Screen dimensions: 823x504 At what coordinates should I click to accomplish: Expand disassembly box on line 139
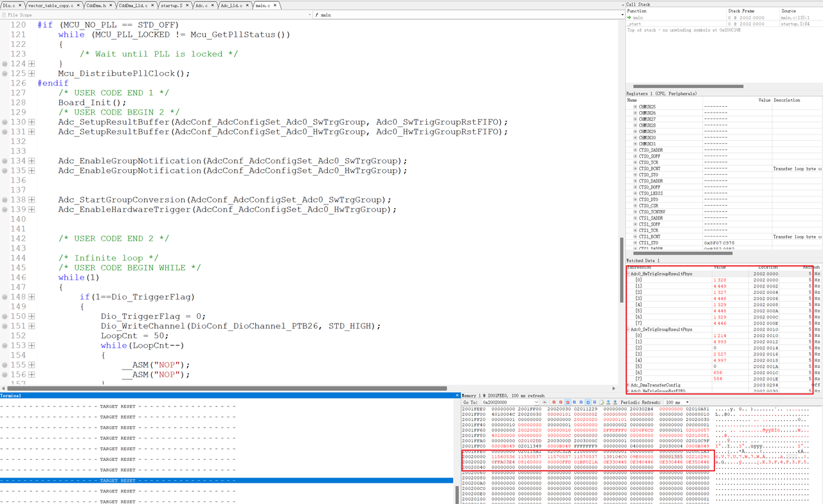point(32,210)
